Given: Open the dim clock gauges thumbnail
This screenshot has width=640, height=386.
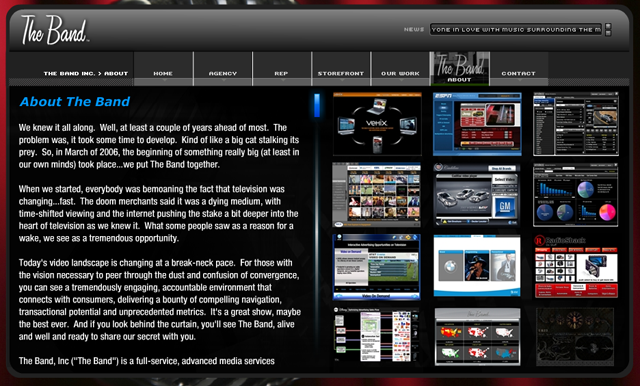Looking at the screenshot, I should (575, 337).
